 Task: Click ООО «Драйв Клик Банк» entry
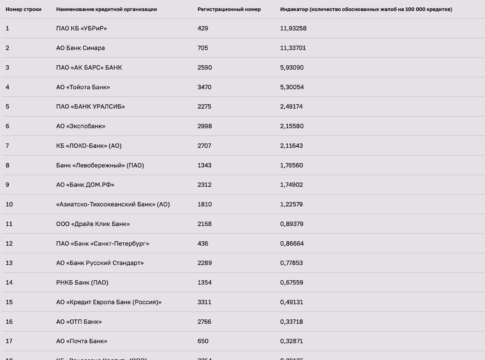(x=93, y=224)
